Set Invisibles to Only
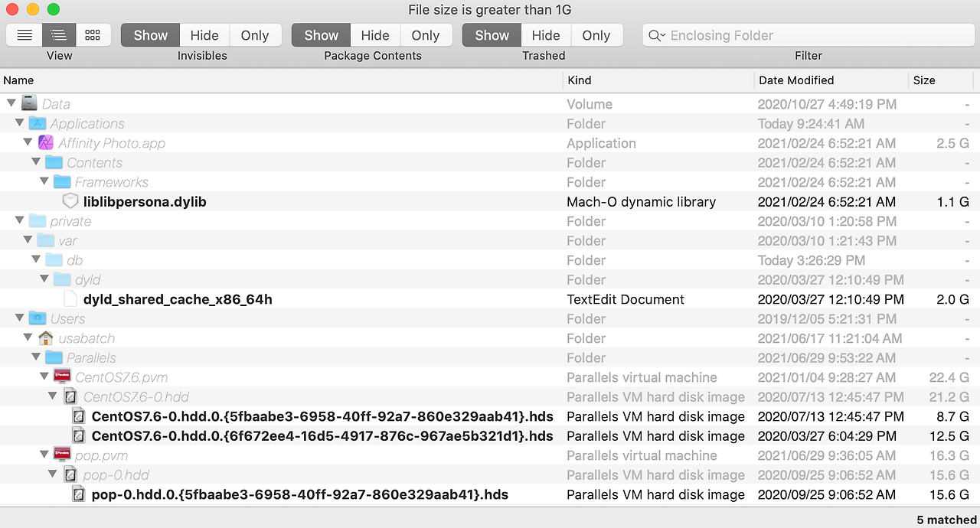 255,35
